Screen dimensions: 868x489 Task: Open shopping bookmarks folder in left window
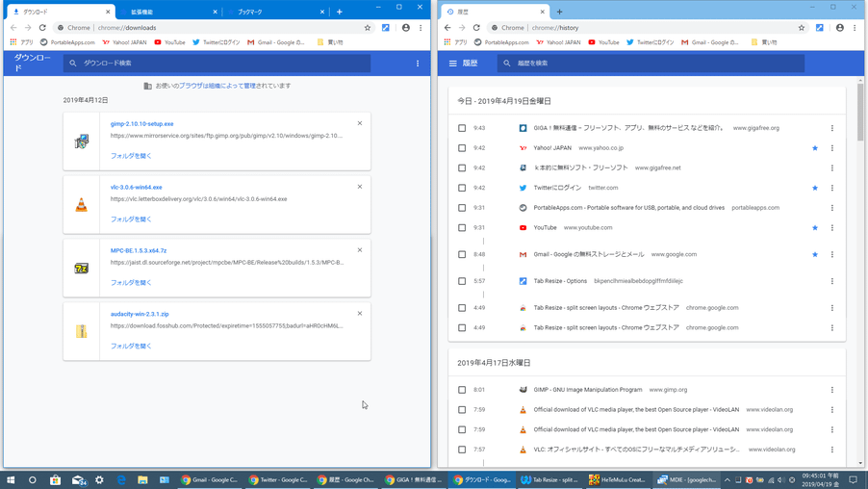coord(330,42)
